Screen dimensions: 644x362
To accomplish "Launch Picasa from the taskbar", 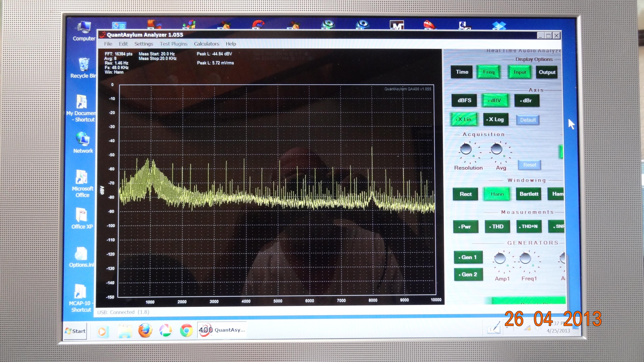I will (165, 331).
